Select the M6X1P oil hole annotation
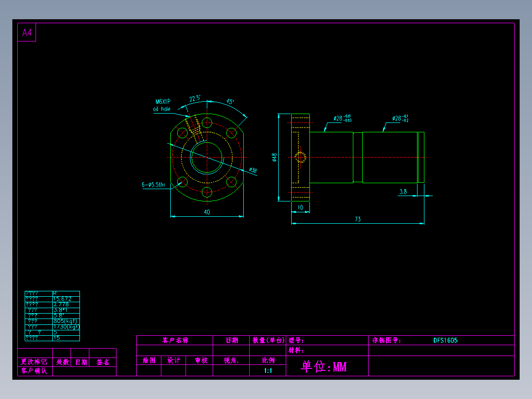 162,105
